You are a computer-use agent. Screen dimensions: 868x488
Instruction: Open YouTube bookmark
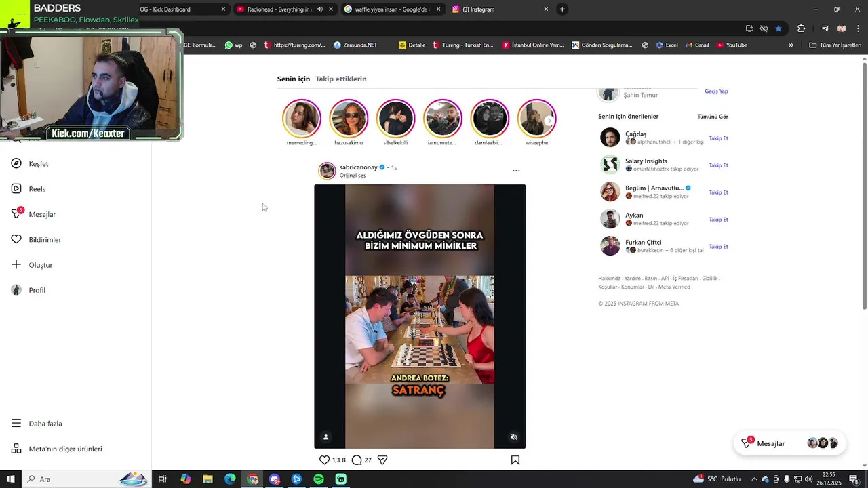[x=732, y=45]
